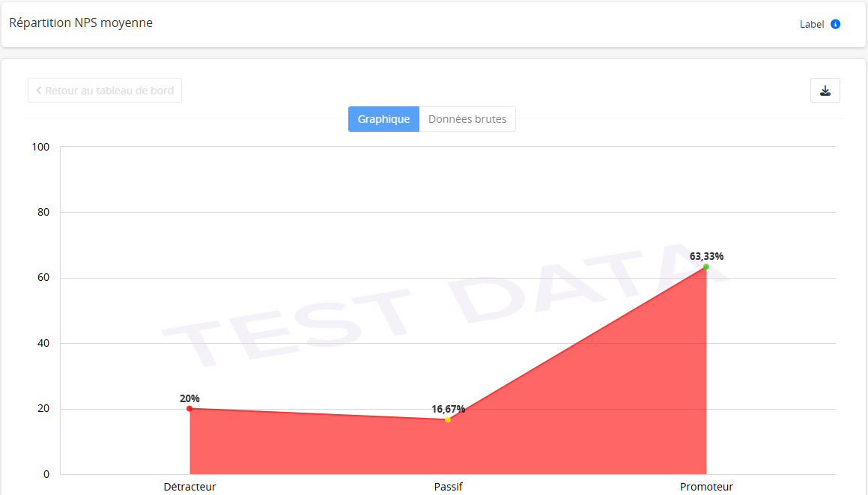Click the Détracteur x-axis label
The image size is (868, 495).
[x=189, y=487]
